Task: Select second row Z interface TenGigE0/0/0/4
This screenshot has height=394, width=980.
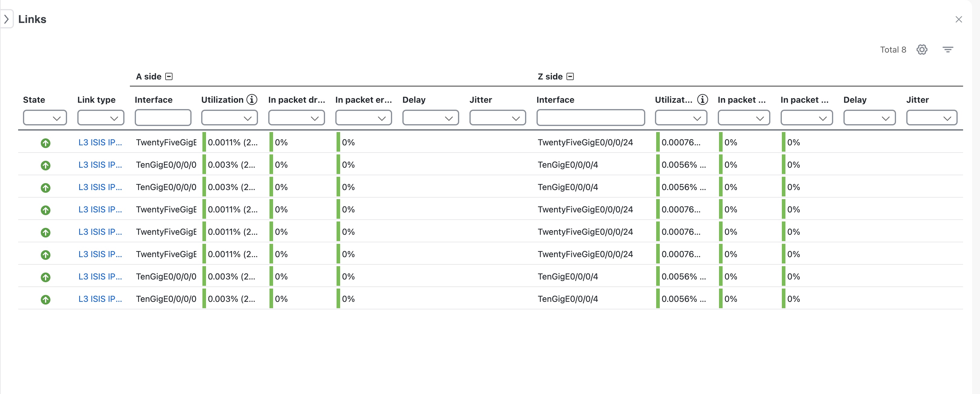Action: coord(568,165)
